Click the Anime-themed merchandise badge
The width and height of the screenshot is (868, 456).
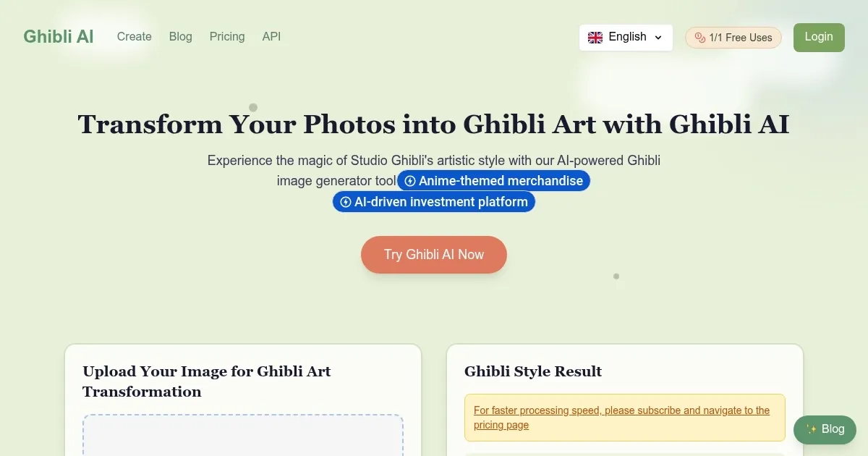(494, 181)
